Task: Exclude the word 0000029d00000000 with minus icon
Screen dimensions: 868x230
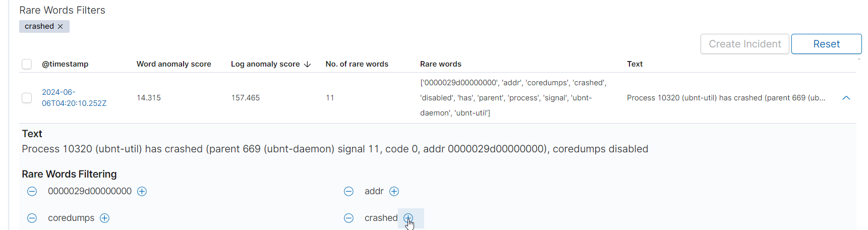Action: click(x=32, y=191)
